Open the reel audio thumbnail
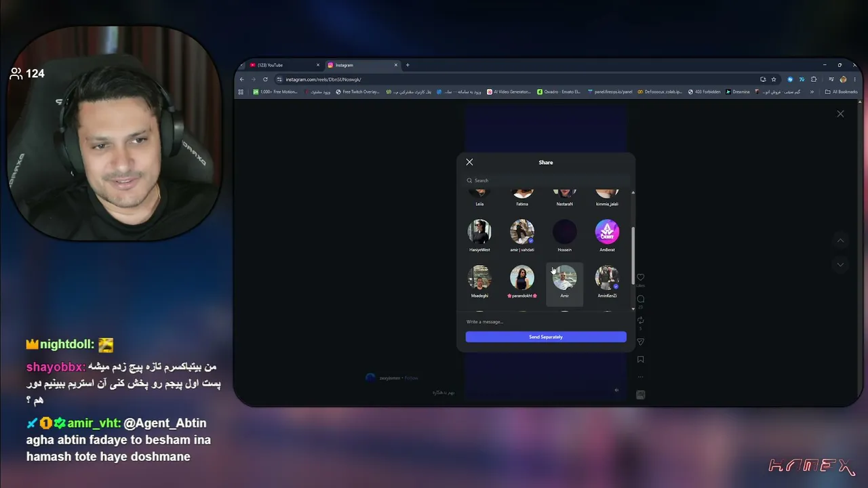Viewport: 868px width, 488px height. pos(640,394)
